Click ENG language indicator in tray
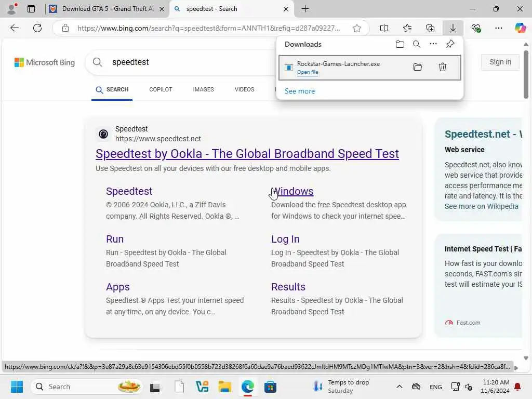Screen dimensions: 532x399 436,387
